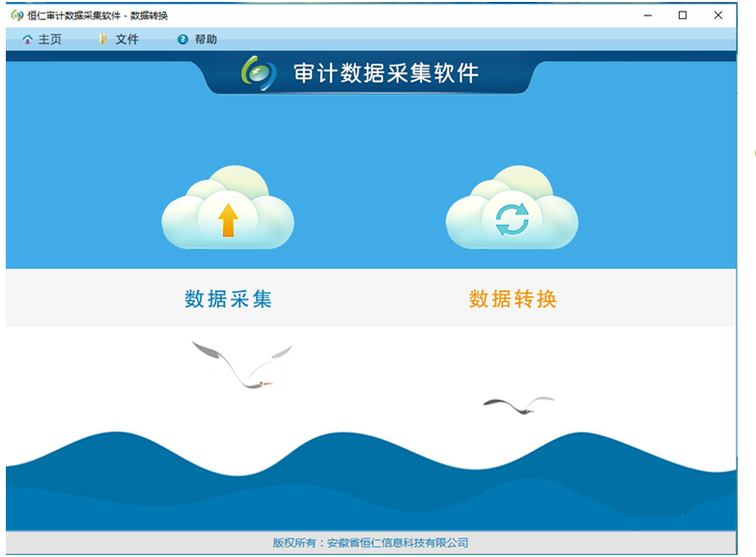Image resolution: width=756 pixels, height=557 pixels.
Task: Select the 数据采集 label
Action: (229, 299)
